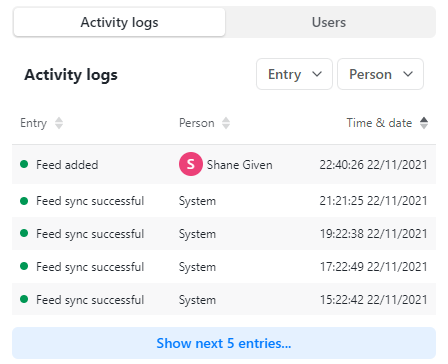The height and width of the screenshot is (364, 448).
Task: Click System in the 19:22:38 row
Action: [x=197, y=234]
